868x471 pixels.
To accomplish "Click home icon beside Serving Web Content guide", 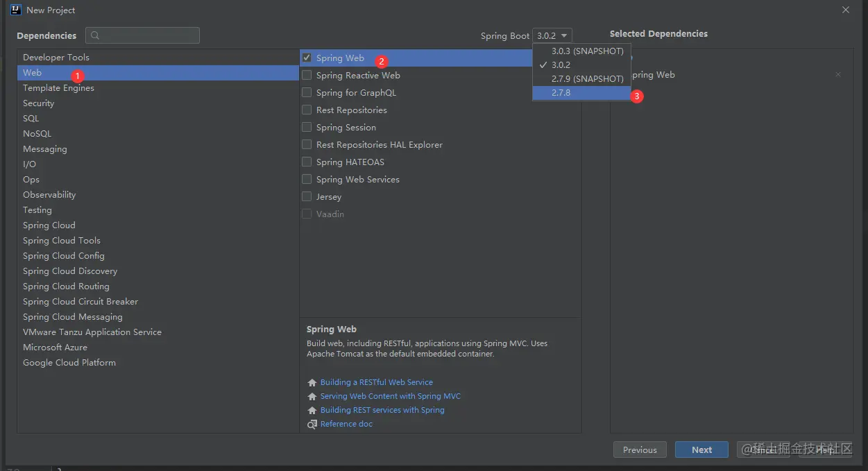I will click(x=312, y=396).
